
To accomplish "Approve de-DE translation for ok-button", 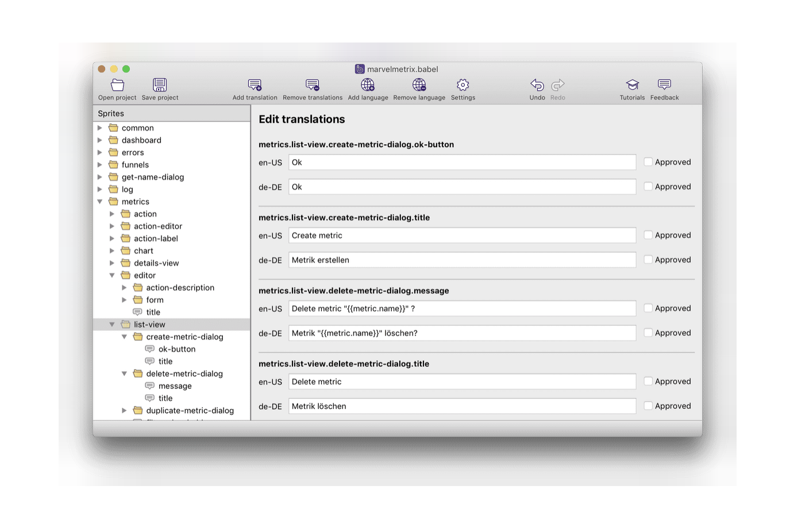I will (x=648, y=186).
